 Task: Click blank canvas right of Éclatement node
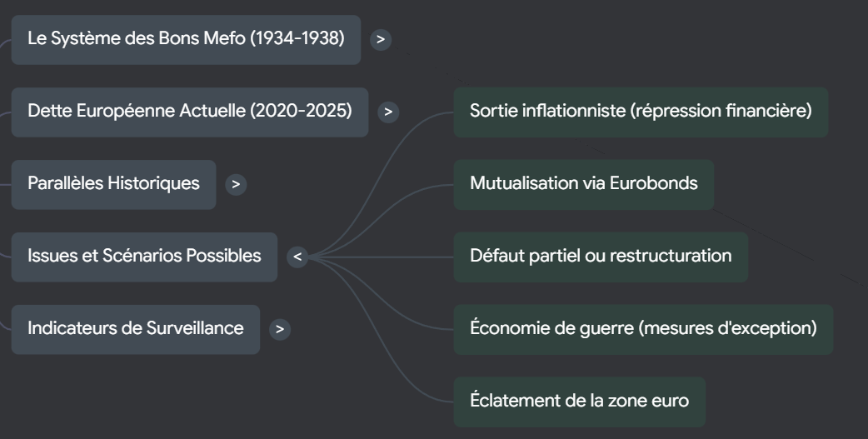pyautogui.click(x=783, y=402)
